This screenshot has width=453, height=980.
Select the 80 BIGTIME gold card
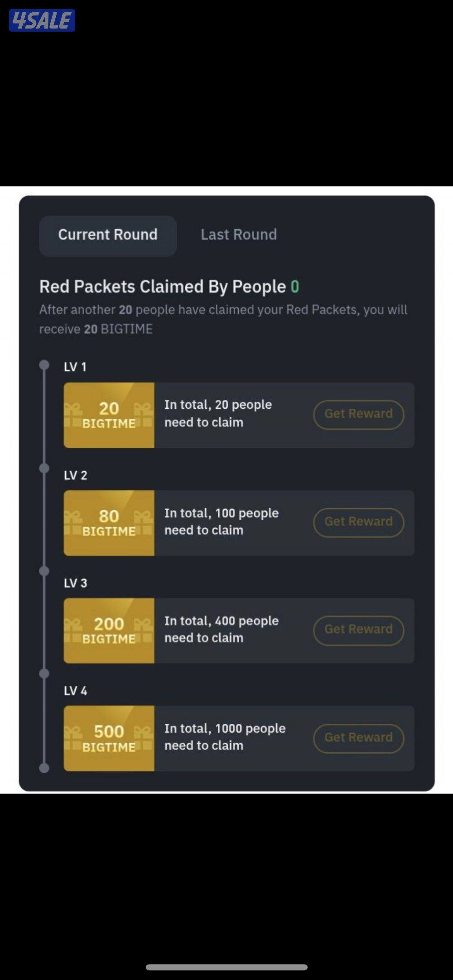coord(109,523)
